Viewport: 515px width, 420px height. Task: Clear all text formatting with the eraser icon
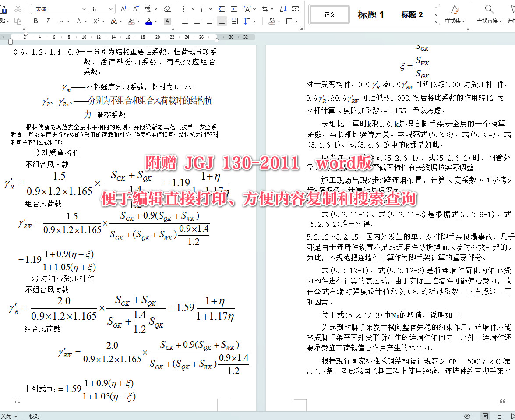pos(167,8)
